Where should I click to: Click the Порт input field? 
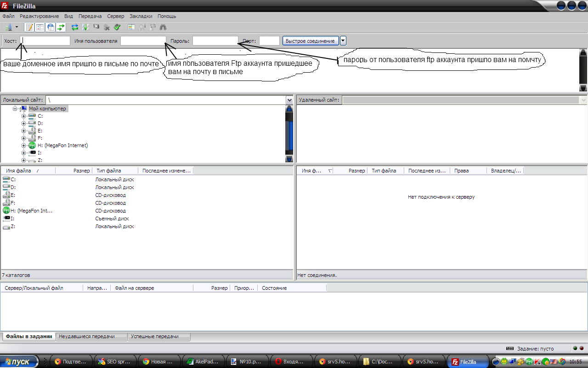(269, 41)
